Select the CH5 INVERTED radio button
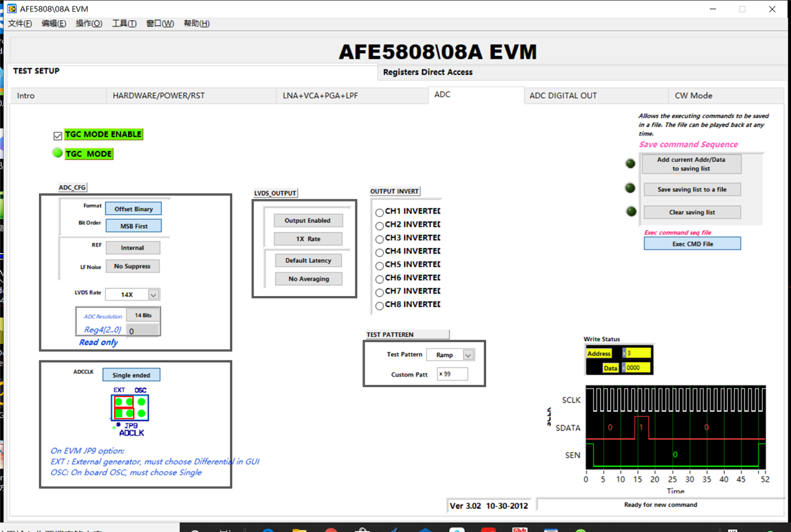Screen dimensions: 791x532 pos(379,266)
